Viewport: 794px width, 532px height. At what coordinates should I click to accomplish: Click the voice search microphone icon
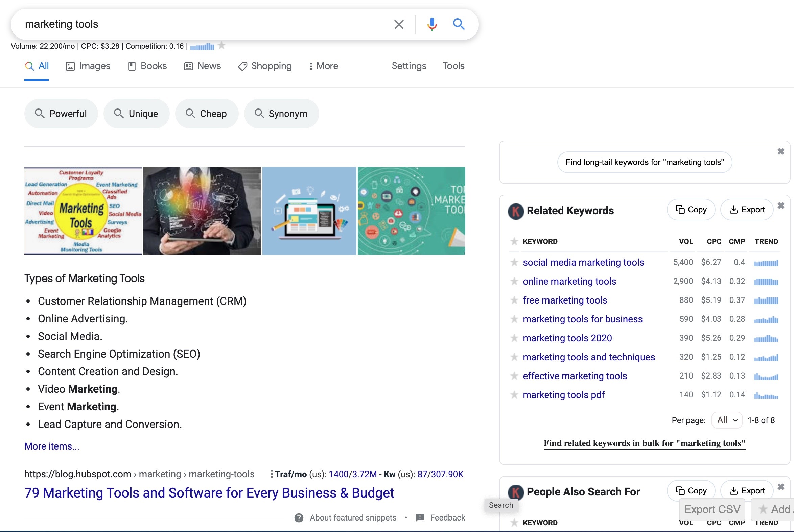pos(432,24)
